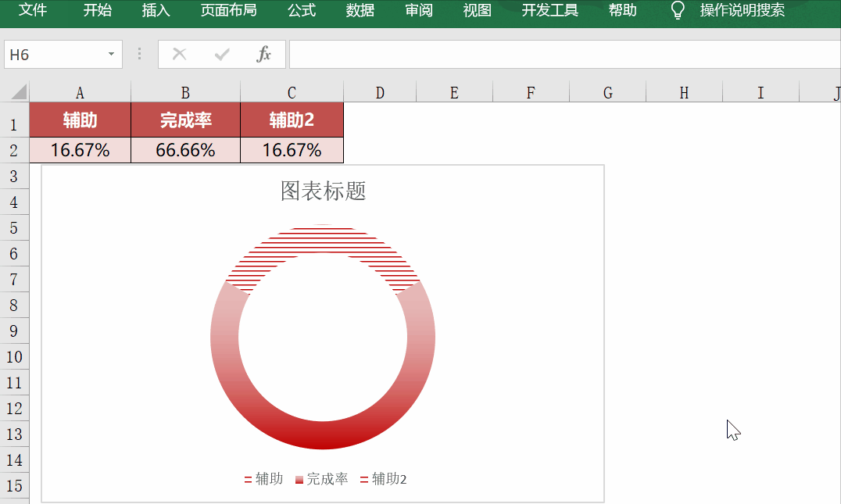Select column A header

click(80, 93)
